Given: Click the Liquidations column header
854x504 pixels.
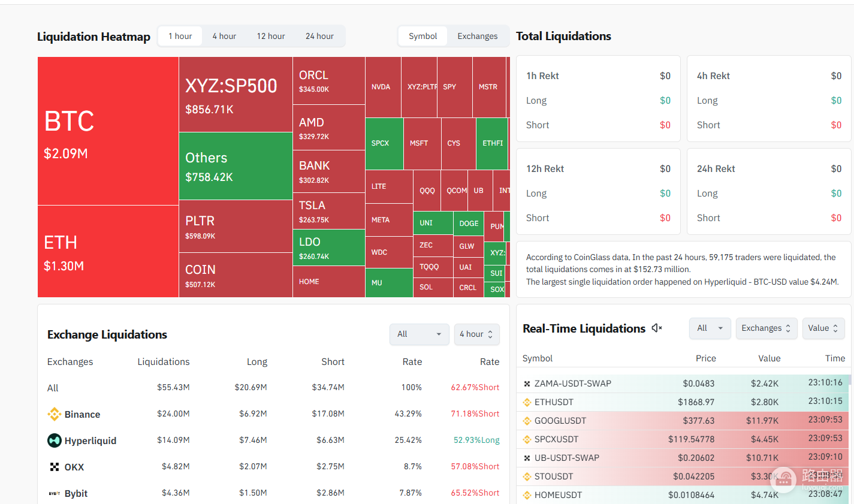Looking at the screenshot, I should (164, 362).
